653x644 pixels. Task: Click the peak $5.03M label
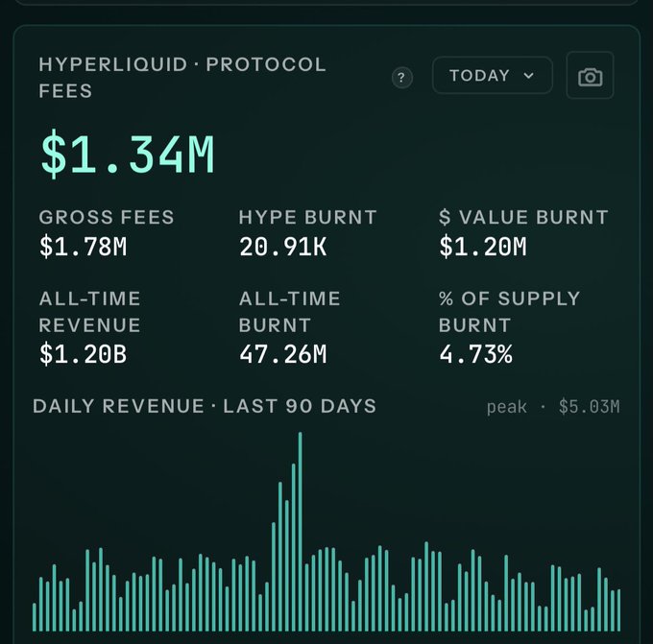pos(553,407)
